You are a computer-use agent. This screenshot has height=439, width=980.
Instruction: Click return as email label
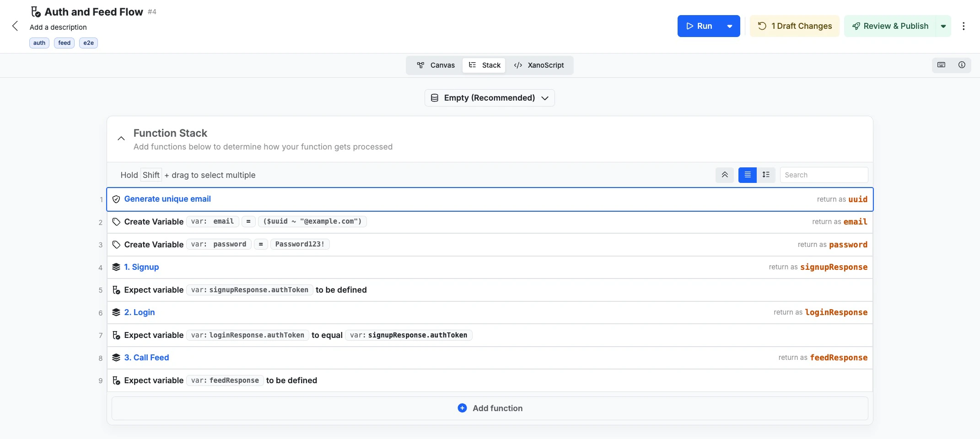pos(840,222)
